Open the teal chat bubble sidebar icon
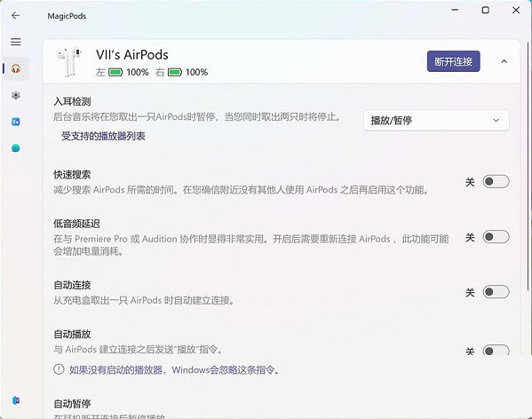The image size is (532, 419). coord(16,148)
